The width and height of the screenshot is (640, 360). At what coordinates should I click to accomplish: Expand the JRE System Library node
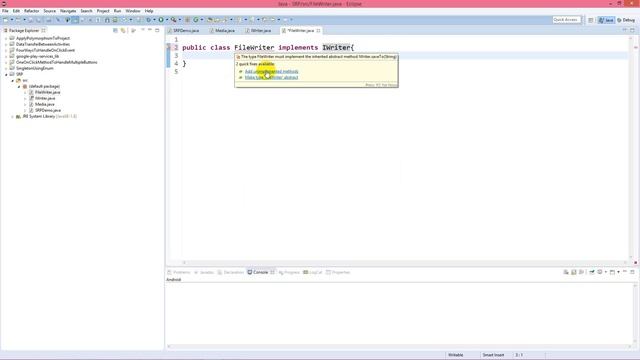(13, 116)
